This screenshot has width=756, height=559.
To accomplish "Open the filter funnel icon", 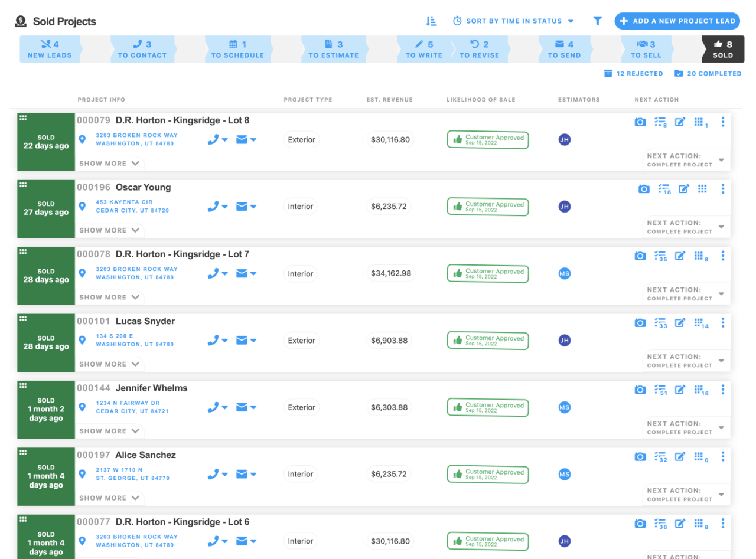I will (x=598, y=21).
